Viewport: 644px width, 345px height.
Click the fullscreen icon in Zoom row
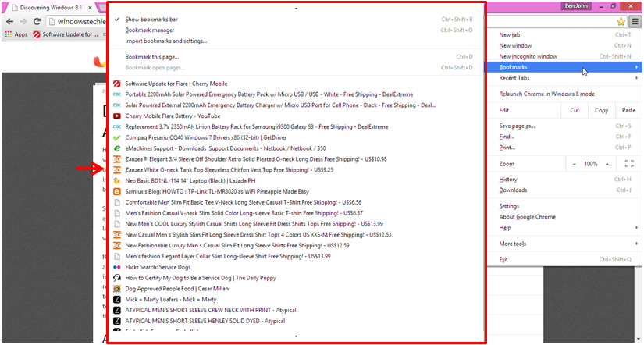coord(629,163)
